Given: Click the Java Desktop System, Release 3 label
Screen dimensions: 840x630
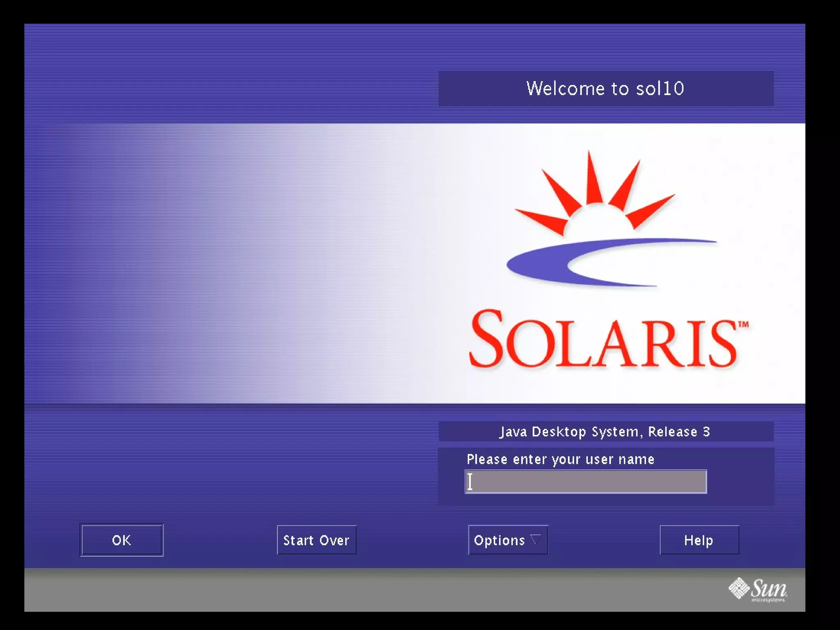Looking at the screenshot, I should [x=605, y=431].
